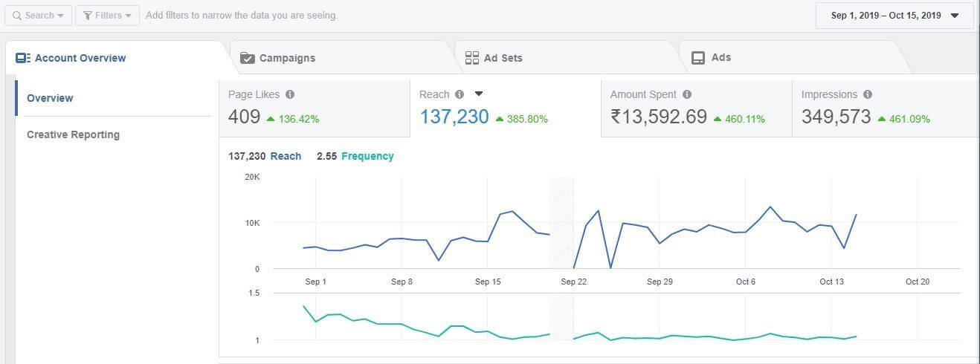The height and width of the screenshot is (364, 980).
Task: Select the Amount Spent metric card
Action: [x=697, y=108]
